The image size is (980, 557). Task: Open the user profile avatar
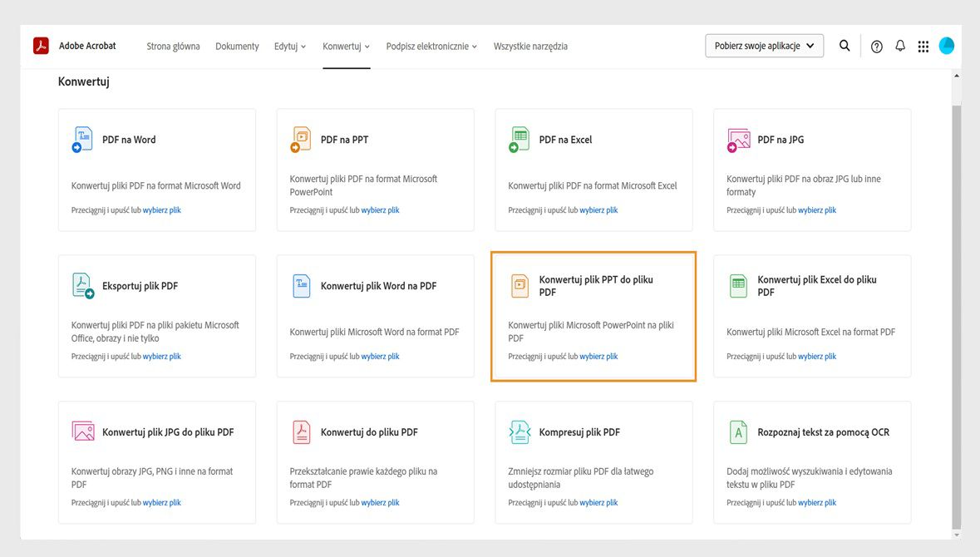tap(947, 47)
